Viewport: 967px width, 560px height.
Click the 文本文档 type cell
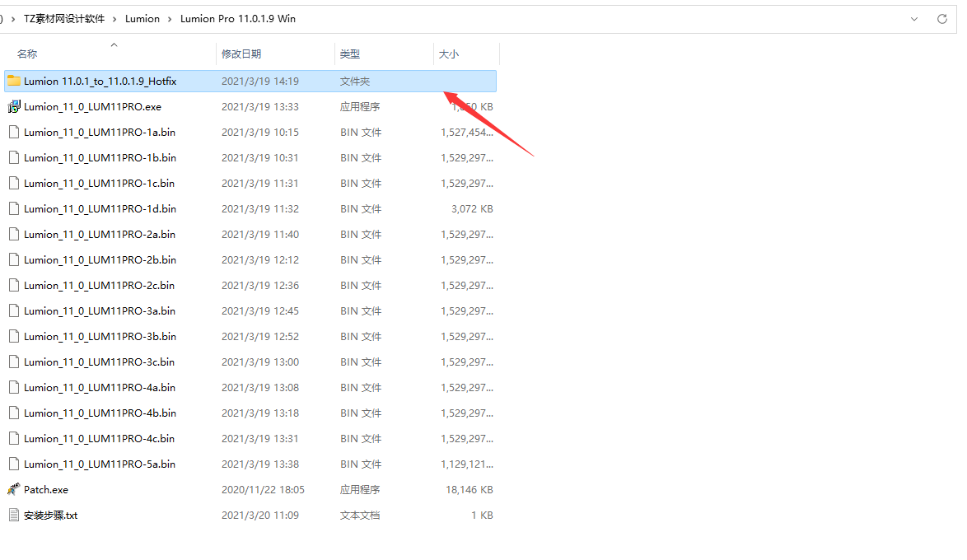pyautogui.click(x=360, y=515)
